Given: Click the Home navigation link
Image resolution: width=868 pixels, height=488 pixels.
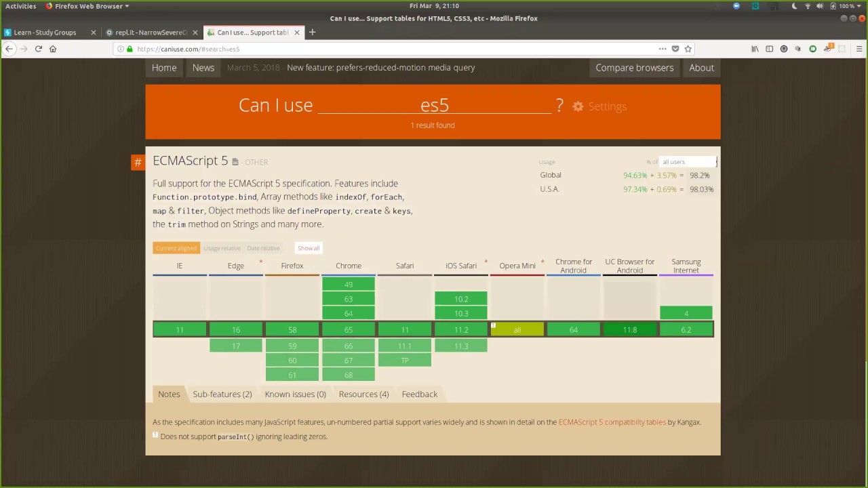Looking at the screenshot, I should tap(164, 68).
